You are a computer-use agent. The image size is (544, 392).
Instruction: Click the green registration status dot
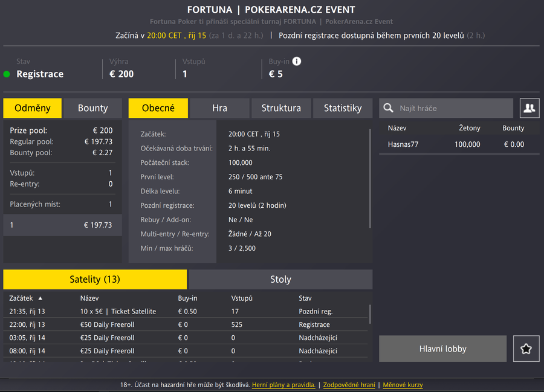coord(7,74)
